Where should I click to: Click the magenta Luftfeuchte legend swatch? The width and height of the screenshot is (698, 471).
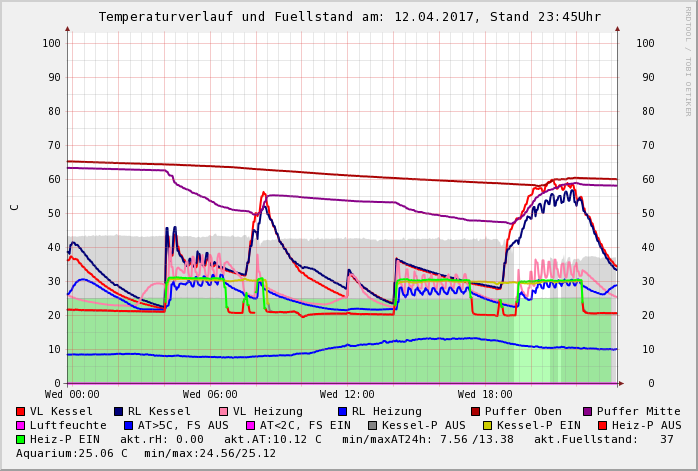click(x=21, y=425)
